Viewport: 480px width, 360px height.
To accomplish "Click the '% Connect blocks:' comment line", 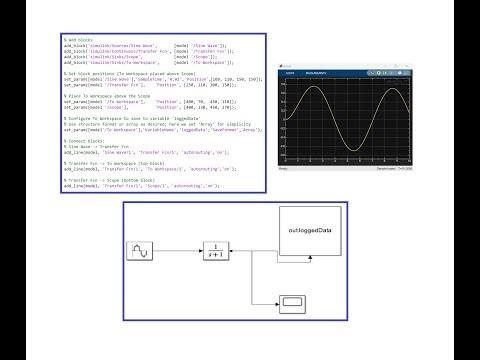I will (84, 141).
